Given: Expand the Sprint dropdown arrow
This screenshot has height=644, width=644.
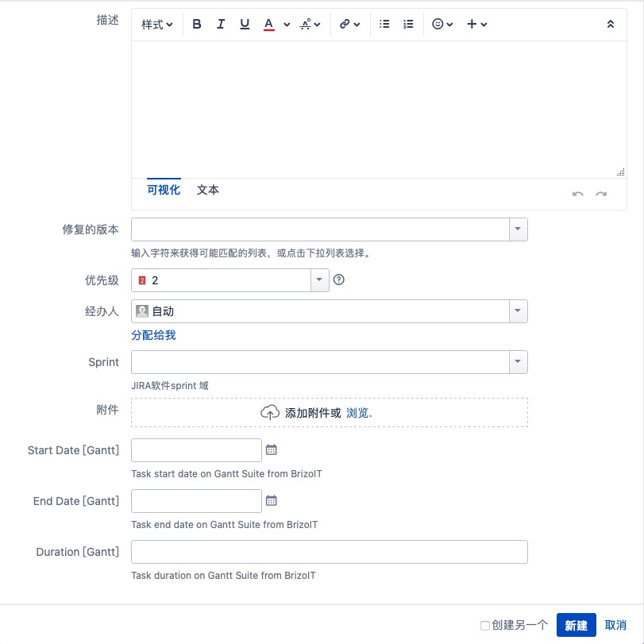Looking at the screenshot, I should point(519,362).
